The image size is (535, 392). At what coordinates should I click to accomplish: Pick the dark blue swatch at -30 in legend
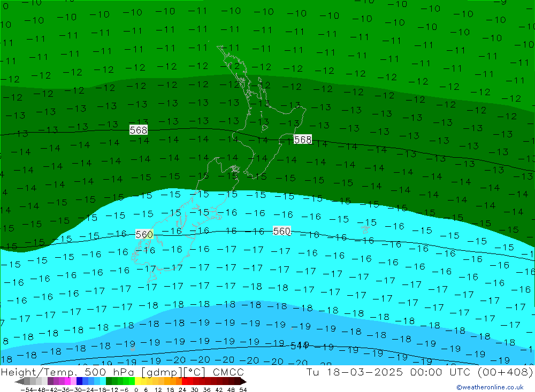coord(79,382)
